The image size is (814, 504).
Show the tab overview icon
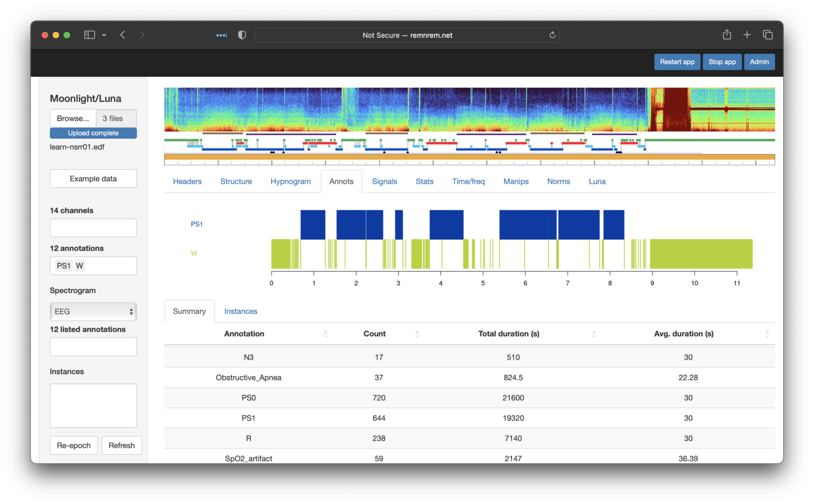[x=767, y=35]
